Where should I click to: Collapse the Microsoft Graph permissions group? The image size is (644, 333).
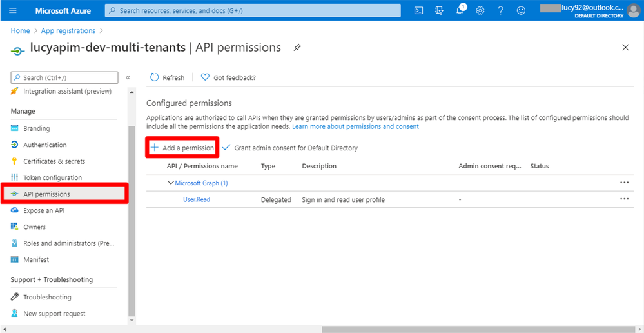coord(171,183)
